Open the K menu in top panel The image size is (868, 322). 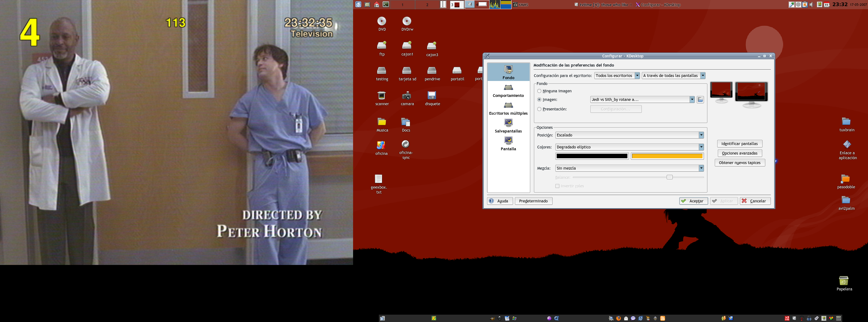358,4
